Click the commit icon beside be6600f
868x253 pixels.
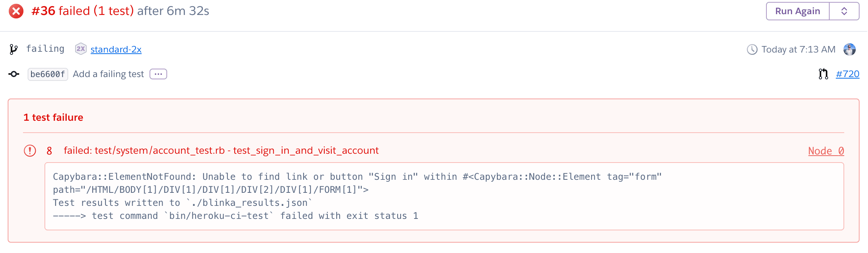coord(14,74)
